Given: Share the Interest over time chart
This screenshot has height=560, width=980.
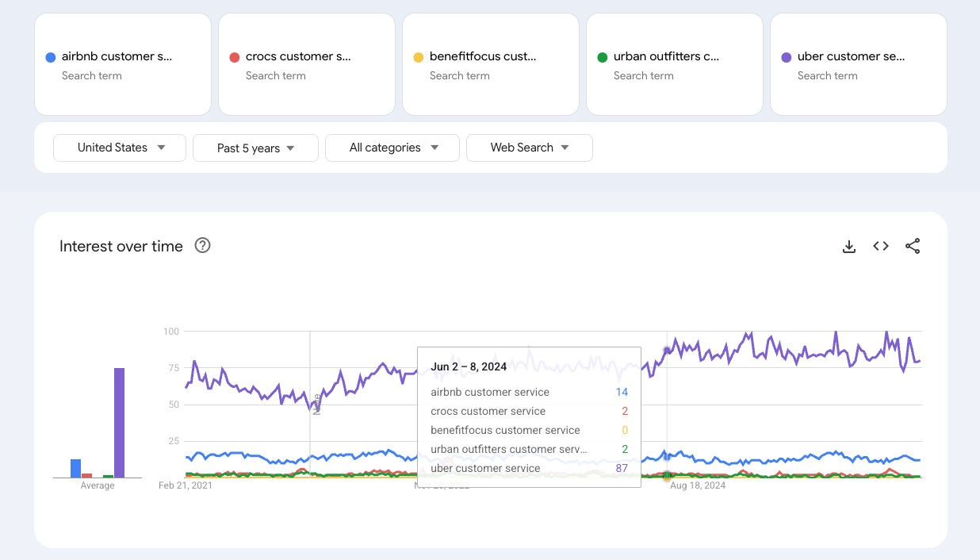Looking at the screenshot, I should tap(913, 247).
